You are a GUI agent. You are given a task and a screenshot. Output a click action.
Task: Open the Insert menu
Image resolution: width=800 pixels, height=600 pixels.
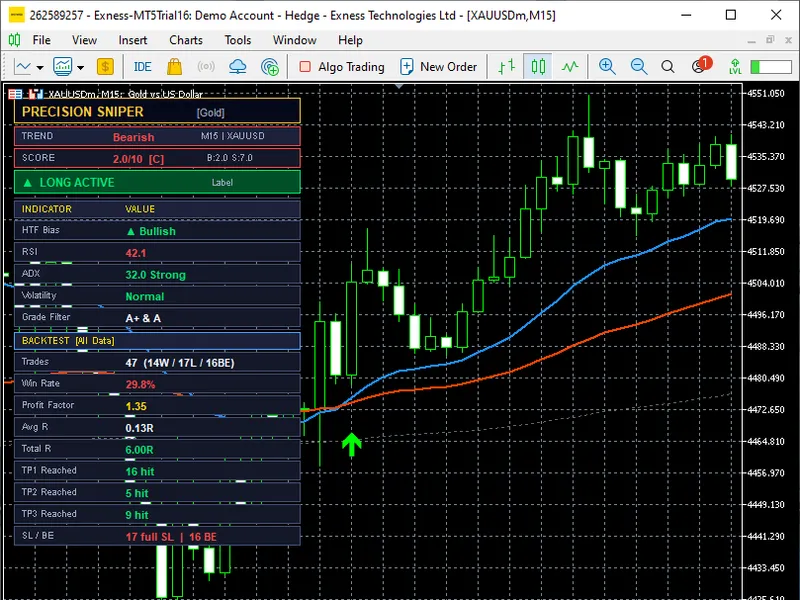point(133,40)
